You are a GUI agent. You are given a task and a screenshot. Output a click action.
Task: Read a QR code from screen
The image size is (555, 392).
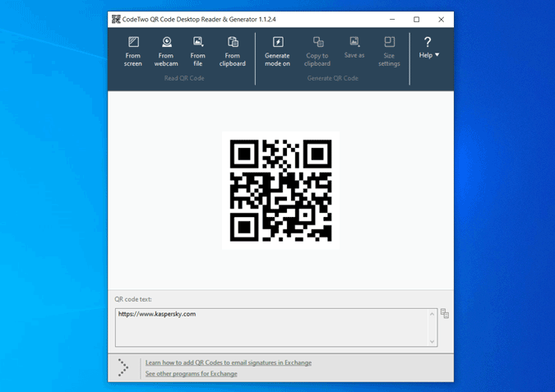point(133,52)
